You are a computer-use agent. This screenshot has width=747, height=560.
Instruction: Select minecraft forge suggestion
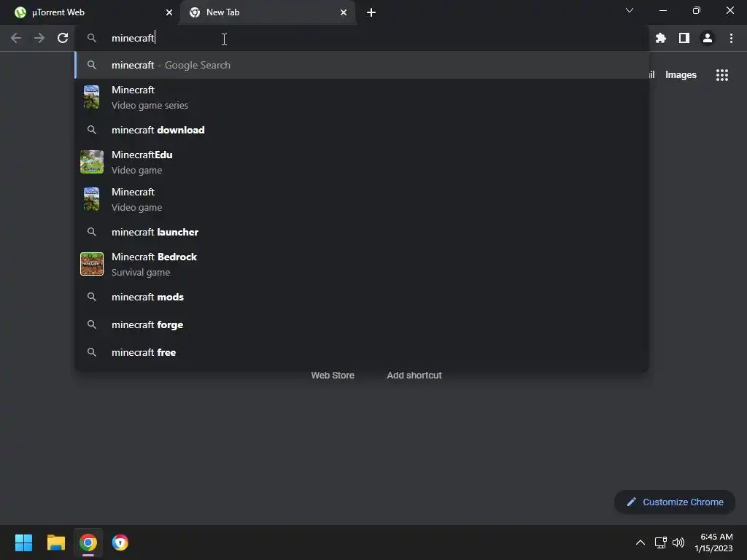[362, 324]
